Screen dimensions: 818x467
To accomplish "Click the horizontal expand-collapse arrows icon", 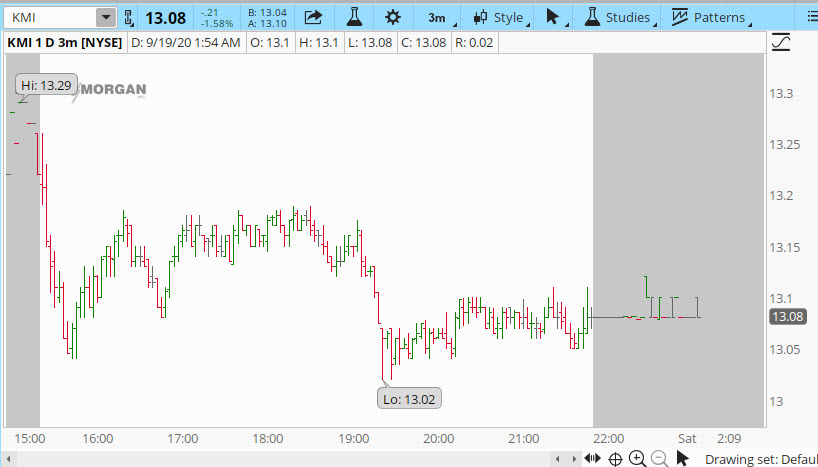I will [592, 458].
